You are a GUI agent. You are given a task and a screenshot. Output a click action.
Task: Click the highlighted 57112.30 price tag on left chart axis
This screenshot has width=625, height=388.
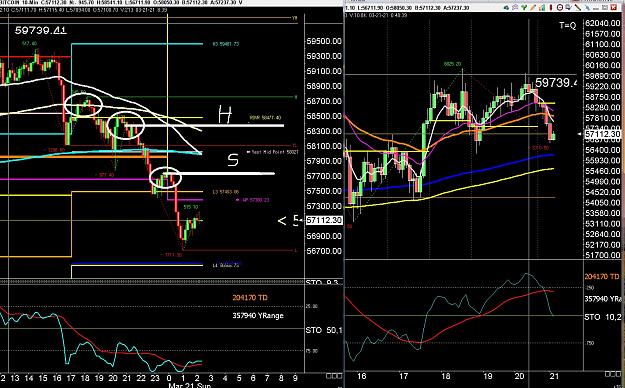tap(324, 220)
